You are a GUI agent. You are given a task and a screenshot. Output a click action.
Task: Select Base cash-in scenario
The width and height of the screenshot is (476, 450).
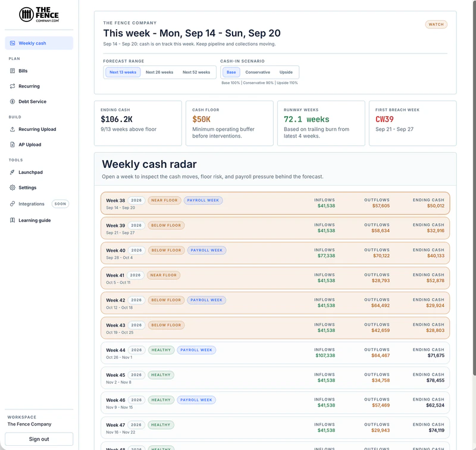(231, 72)
